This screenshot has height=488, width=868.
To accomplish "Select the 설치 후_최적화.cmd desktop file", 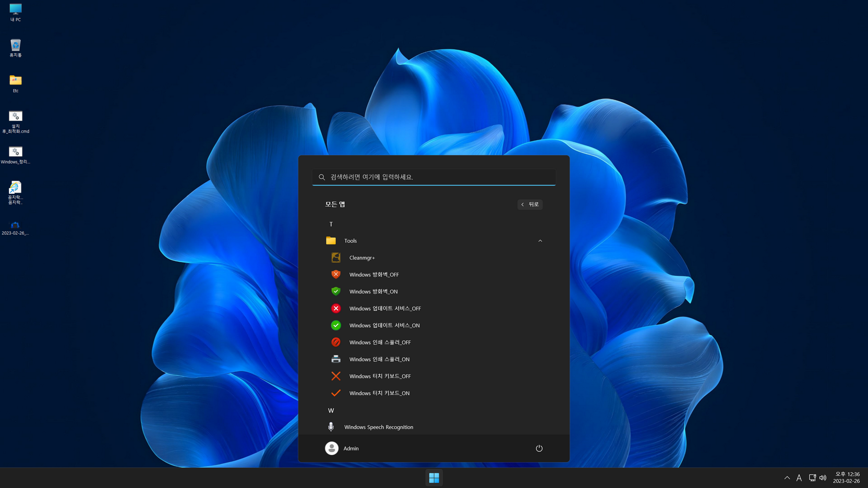I will [x=16, y=121].
